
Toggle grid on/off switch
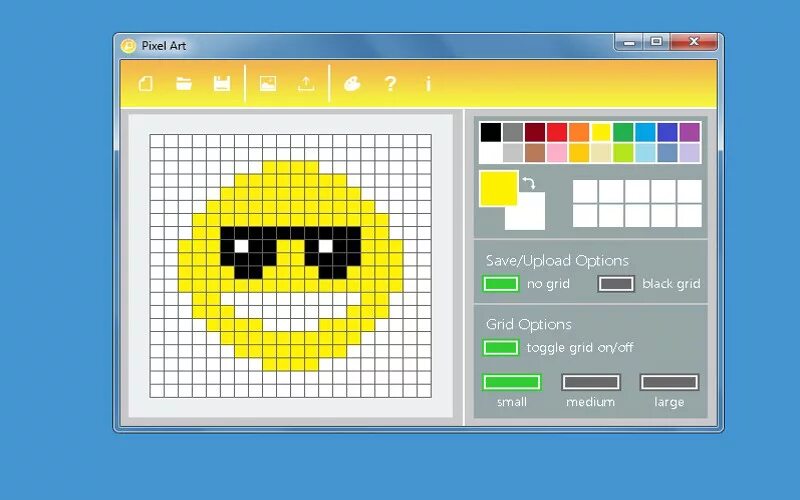tap(501, 348)
